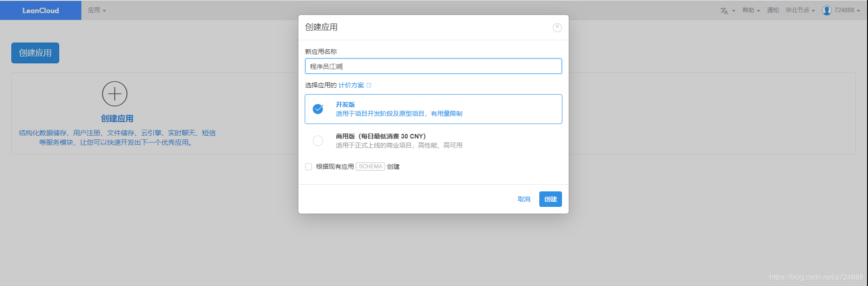Dismiss the dialog using the X icon
The image size is (868, 286).
tap(557, 27)
